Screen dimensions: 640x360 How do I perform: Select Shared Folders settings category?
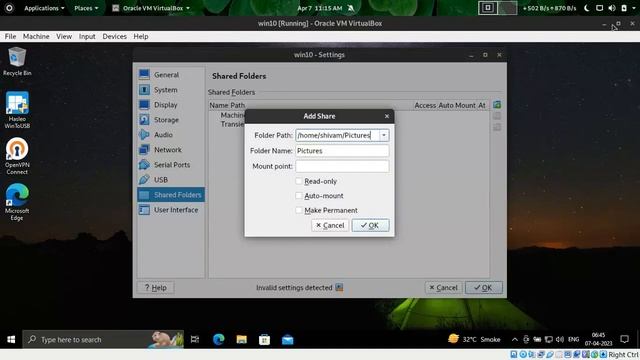(x=171, y=195)
